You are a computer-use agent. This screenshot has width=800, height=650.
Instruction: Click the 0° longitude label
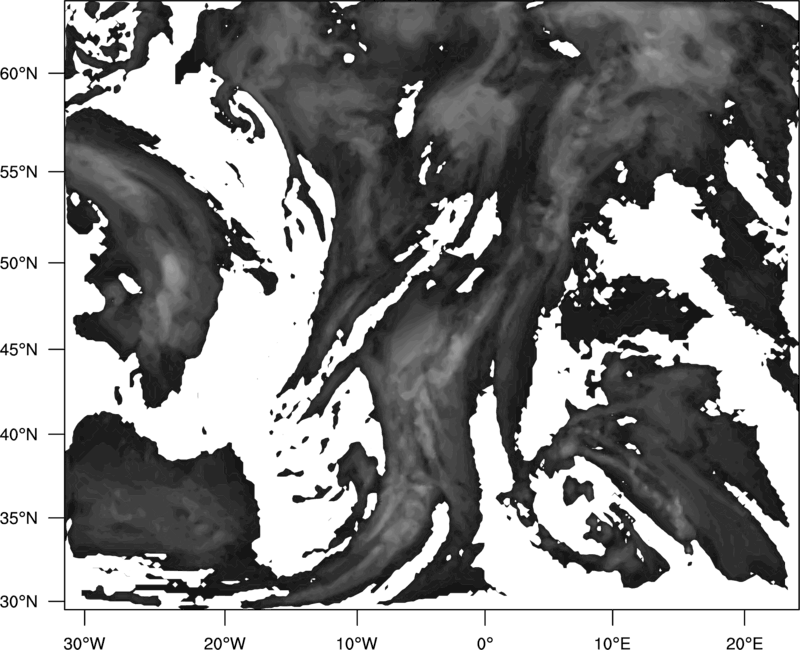click(485, 643)
